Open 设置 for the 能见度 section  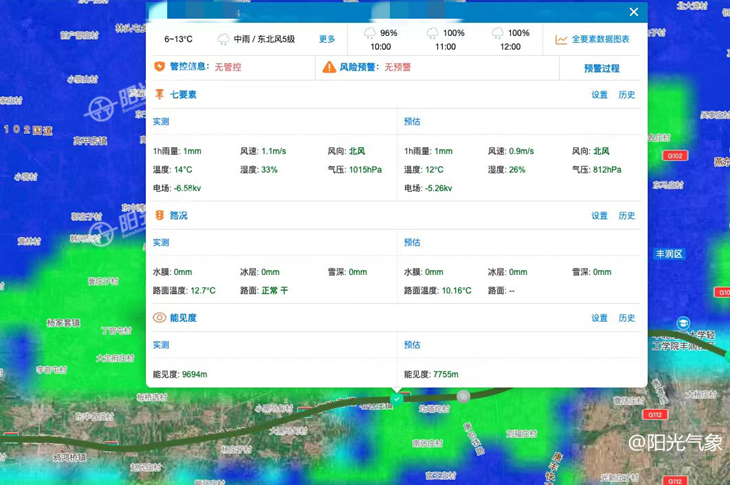click(599, 318)
